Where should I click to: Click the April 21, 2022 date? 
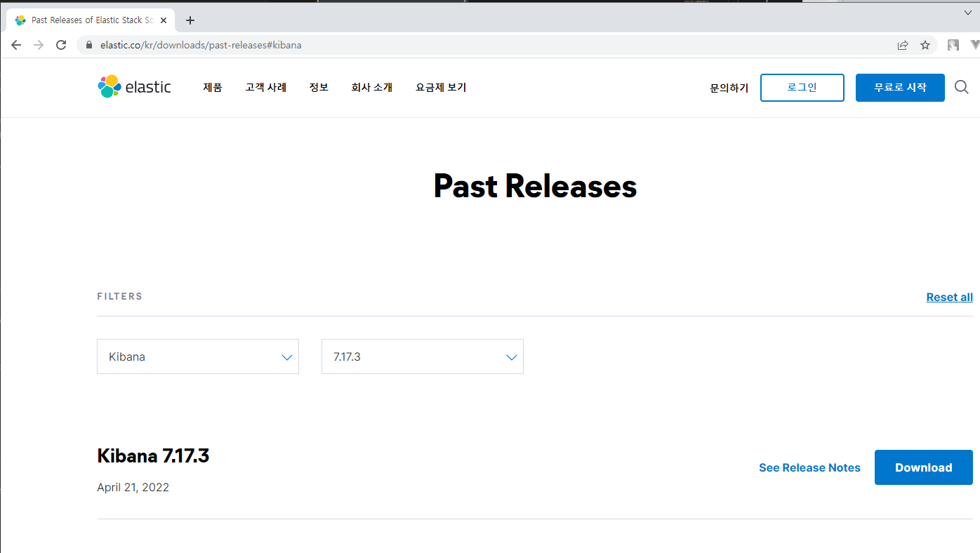(x=133, y=487)
